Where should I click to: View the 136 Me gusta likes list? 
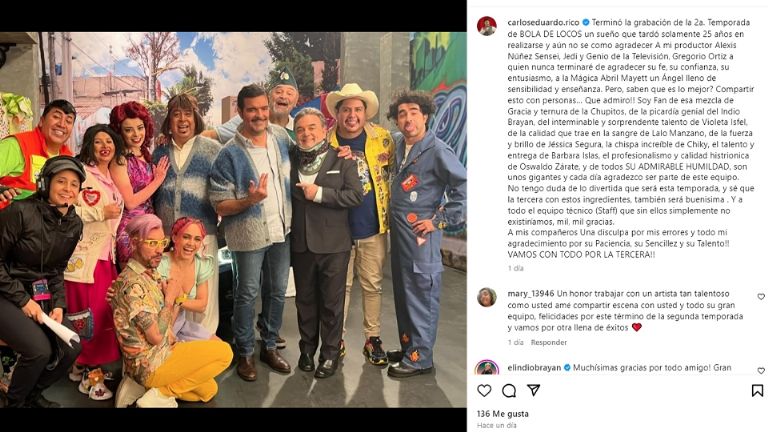pos(503,414)
